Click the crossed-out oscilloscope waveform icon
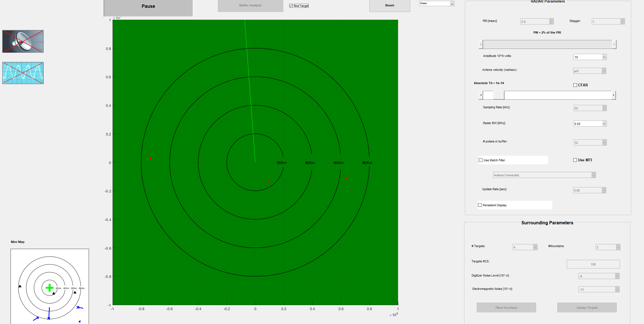Image resolution: width=644 pixels, height=324 pixels. [23, 73]
